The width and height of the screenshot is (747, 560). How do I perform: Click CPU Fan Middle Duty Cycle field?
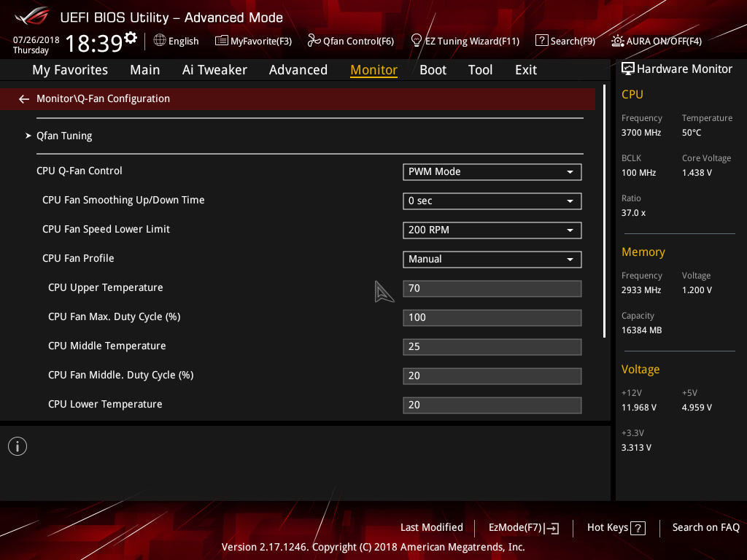(492, 376)
